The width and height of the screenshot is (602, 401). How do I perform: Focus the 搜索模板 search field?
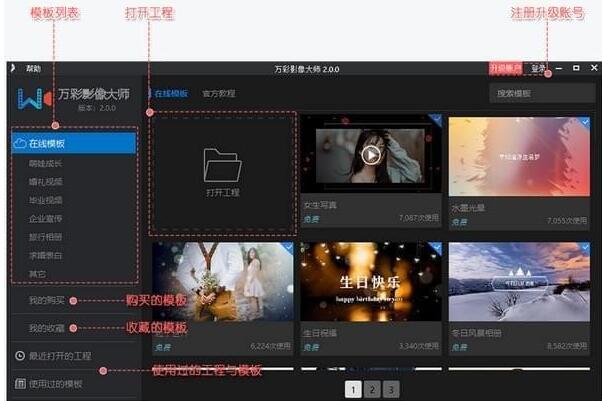tap(542, 93)
